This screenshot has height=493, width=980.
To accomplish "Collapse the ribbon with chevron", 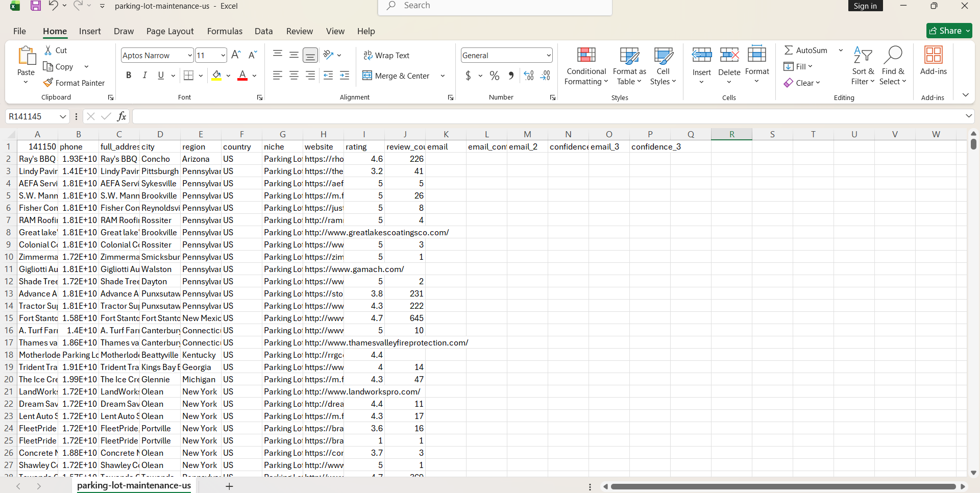I will (x=965, y=95).
